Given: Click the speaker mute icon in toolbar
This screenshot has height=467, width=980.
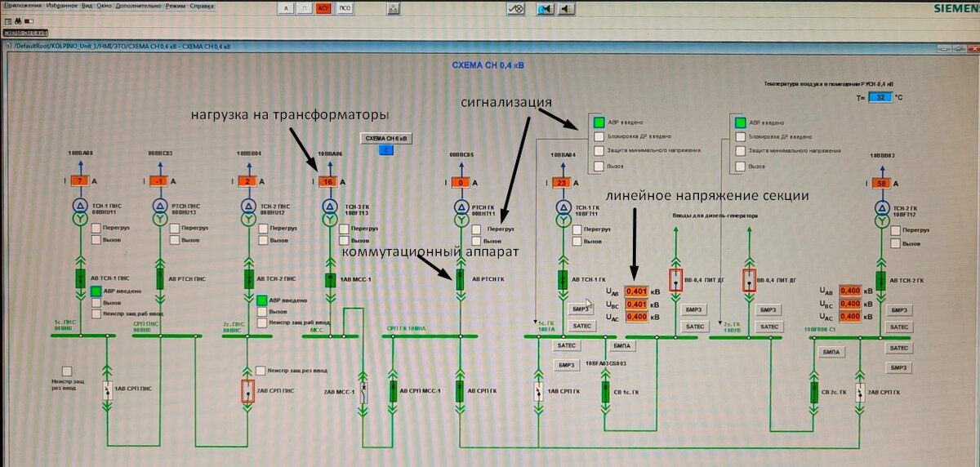Looking at the screenshot, I should [565, 8].
